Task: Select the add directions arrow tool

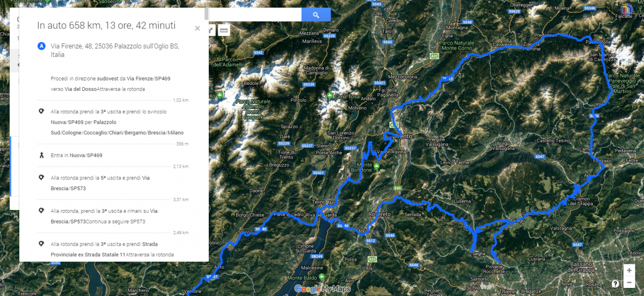Action: point(212,31)
